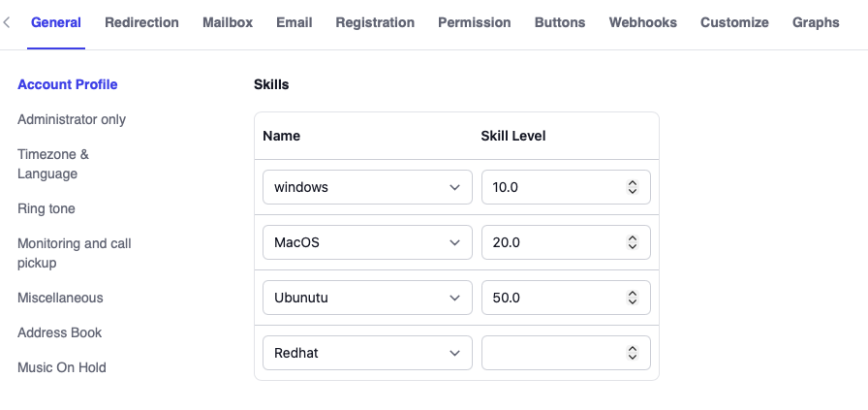
Task: Open the Redhat skill name dropdown
Action: 367,353
